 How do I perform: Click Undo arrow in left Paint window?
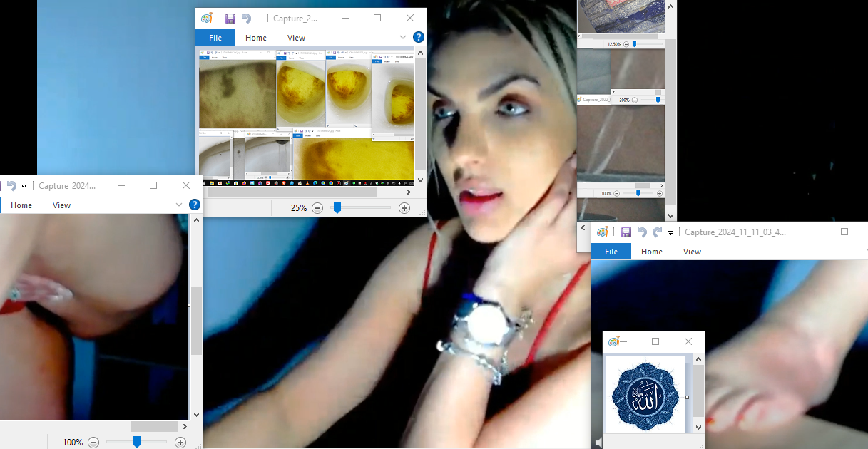pos(11,186)
